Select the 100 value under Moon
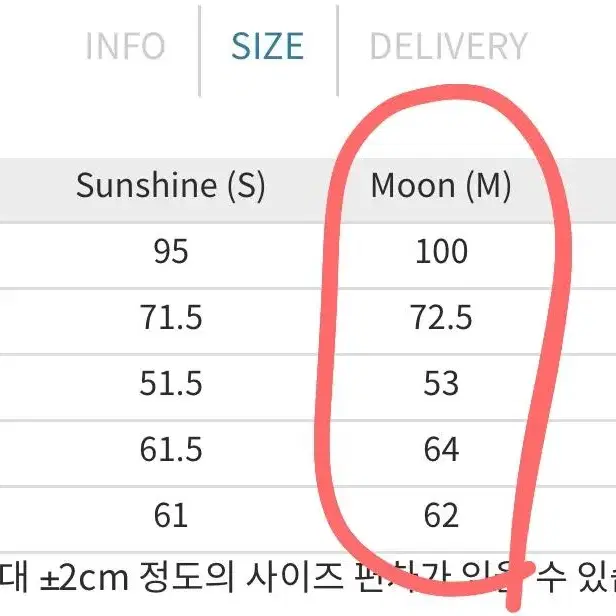The image size is (616, 616). 442,251
